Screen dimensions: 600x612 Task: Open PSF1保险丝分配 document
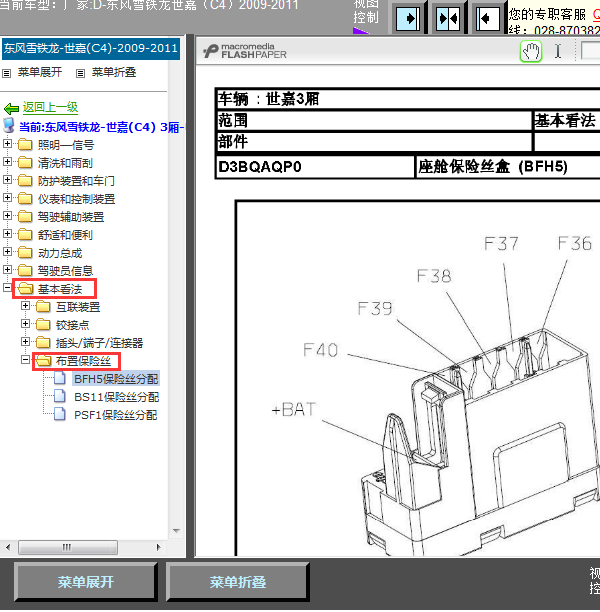pyautogui.click(x=116, y=415)
